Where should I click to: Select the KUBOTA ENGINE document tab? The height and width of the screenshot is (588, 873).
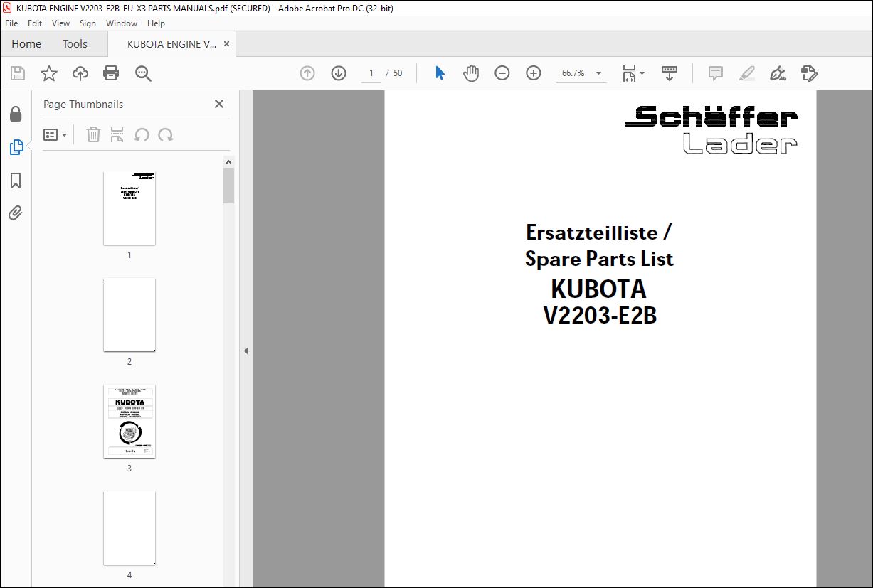tap(172, 44)
